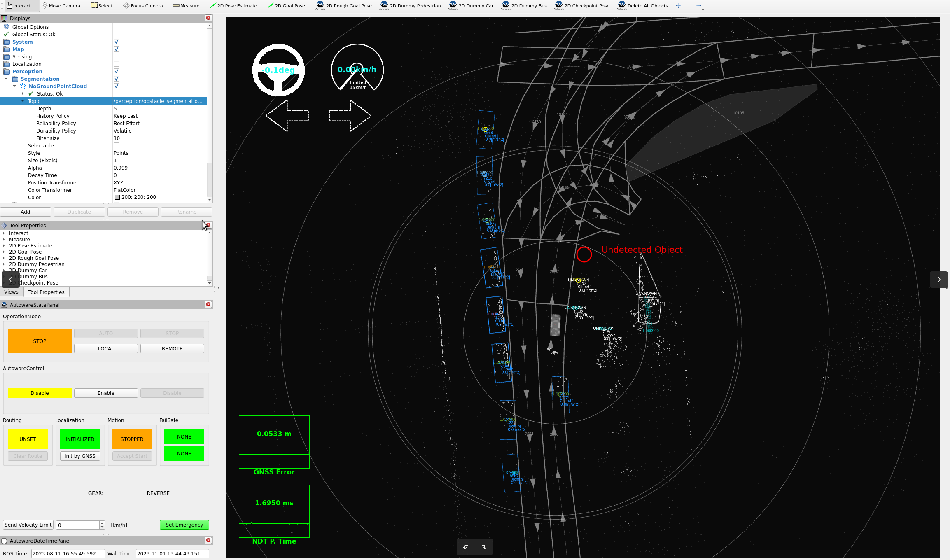This screenshot has height=560, width=950.
Task: Switch to the Views tab
Action: pyautogui.click(x=11, y=292)
